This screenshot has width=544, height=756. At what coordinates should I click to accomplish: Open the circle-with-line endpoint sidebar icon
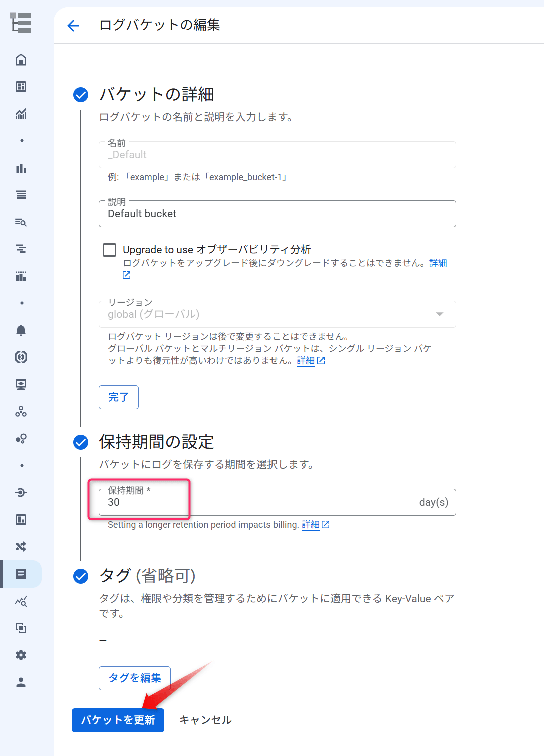(x=21, y=493)
